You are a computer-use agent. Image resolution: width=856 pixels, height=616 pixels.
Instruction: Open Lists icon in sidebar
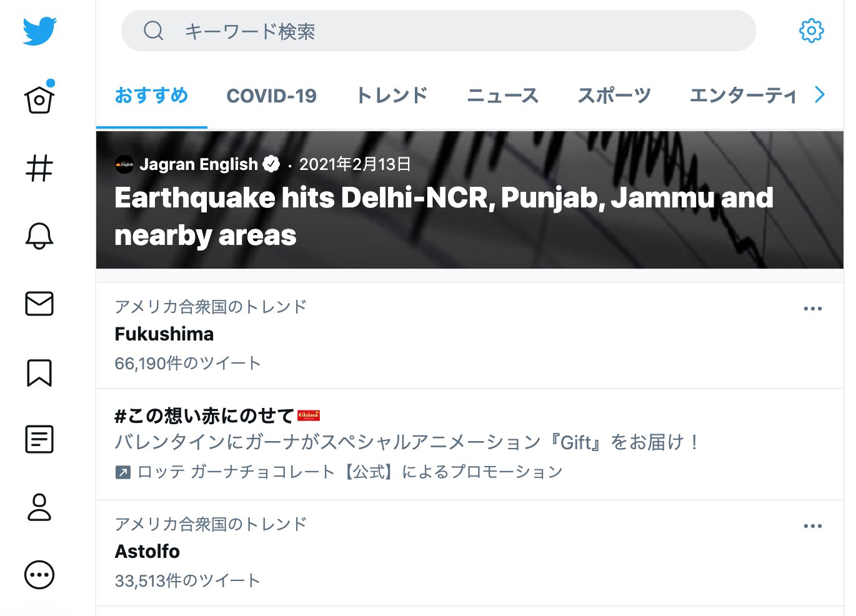pyautogui.click(x=39, y=439)
